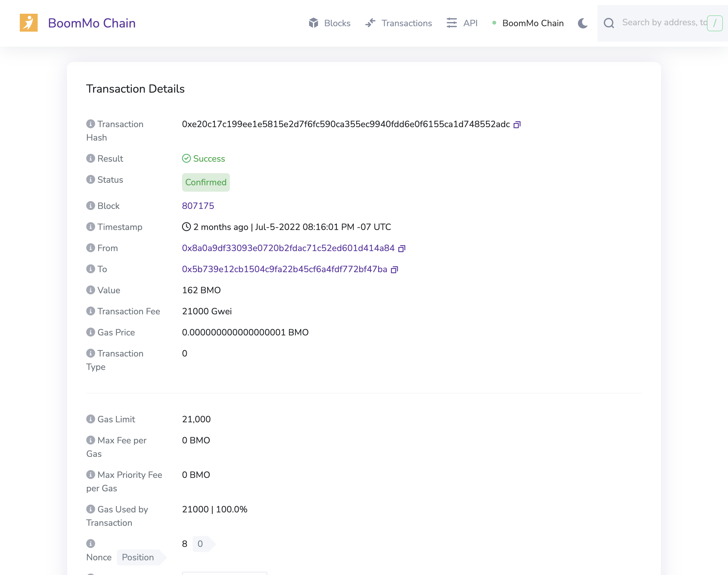Copy the To address
728x575 pixels.
click(x=394, y=270)
